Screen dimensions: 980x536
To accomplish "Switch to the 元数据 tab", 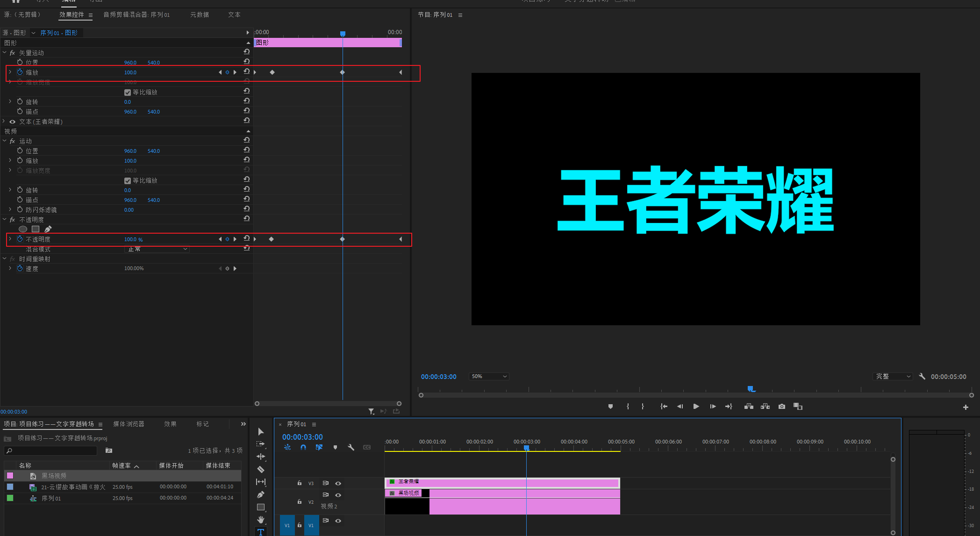I will pyautogui.click(x=200, y=14).
